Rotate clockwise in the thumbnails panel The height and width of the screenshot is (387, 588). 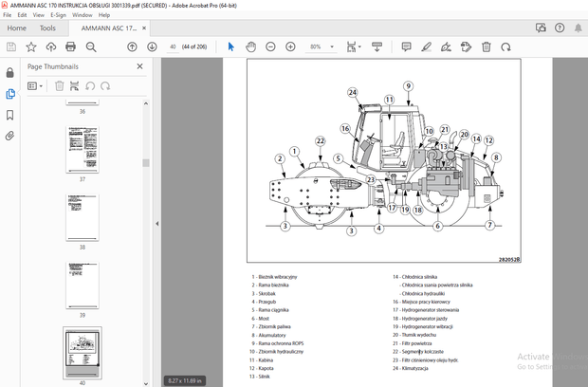[x=105, y=86]
